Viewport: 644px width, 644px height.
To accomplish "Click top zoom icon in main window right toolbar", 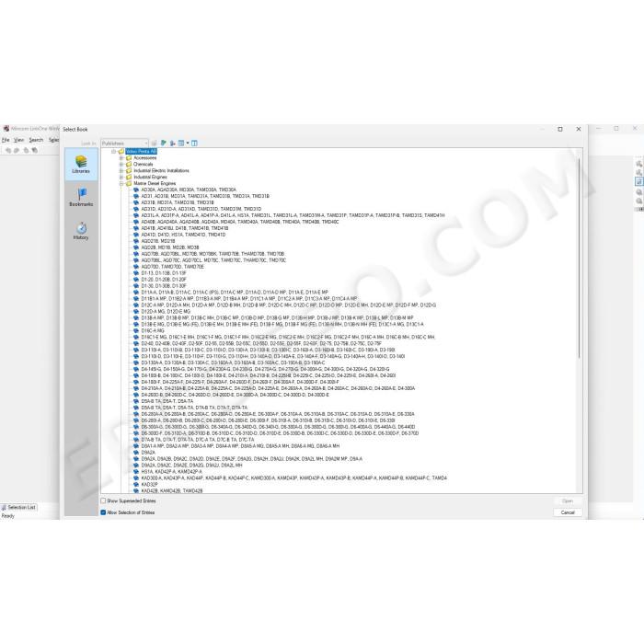I will 639,164.
